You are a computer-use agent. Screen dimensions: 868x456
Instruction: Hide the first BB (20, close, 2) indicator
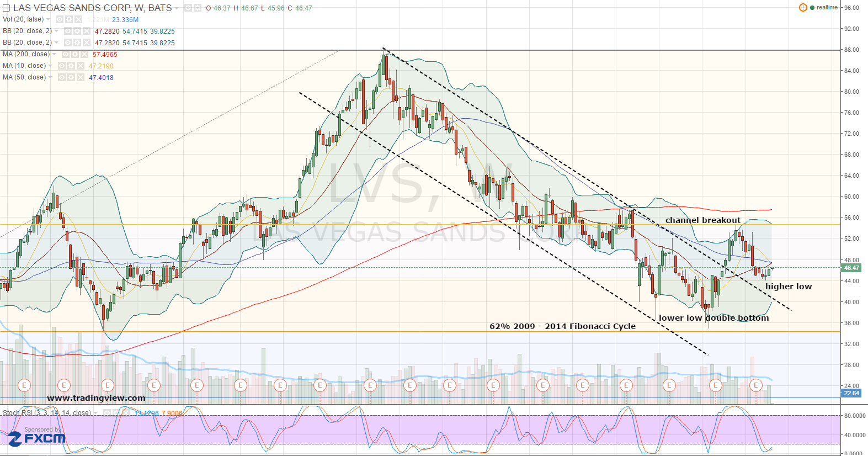coord(68,31)
